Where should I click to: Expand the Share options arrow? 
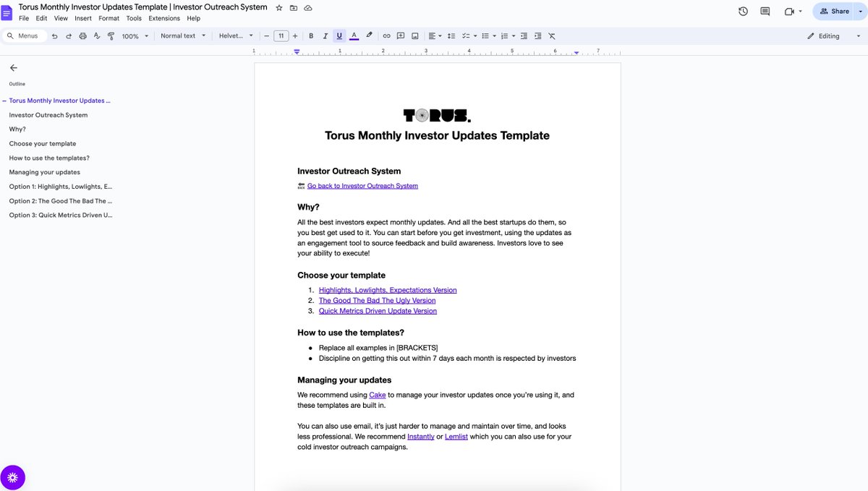click(x=860, y=12)
